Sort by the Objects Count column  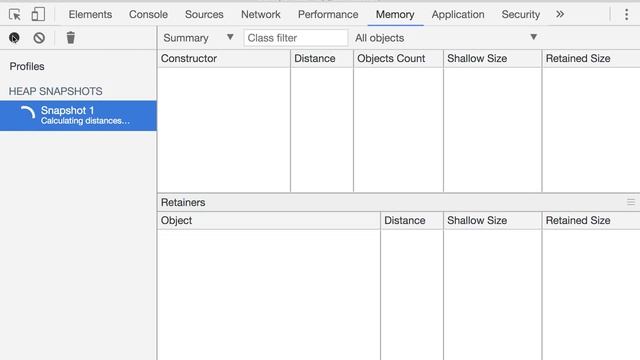pyautogui.click(x=398, y=58)
